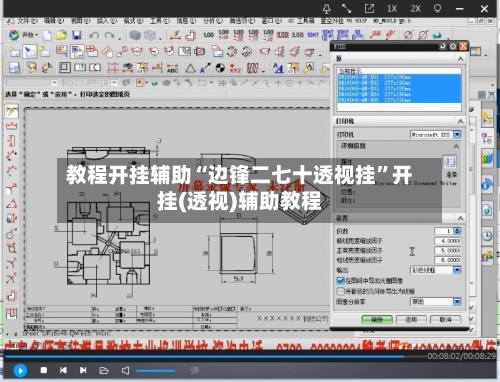Collapse the source section at top of print dialog
Viewport: 500px width, 382px height.
pyautogui.click(x=460, y=59)
